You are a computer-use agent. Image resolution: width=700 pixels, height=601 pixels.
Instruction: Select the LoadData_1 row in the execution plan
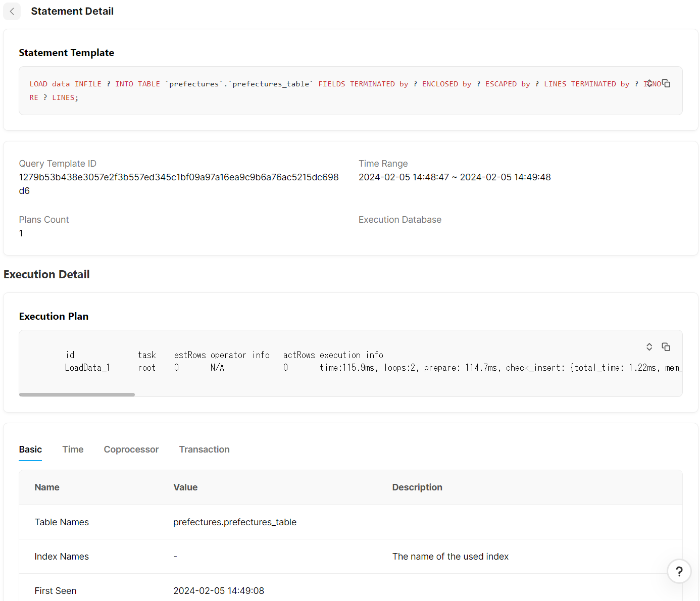[x=87, y=368]
